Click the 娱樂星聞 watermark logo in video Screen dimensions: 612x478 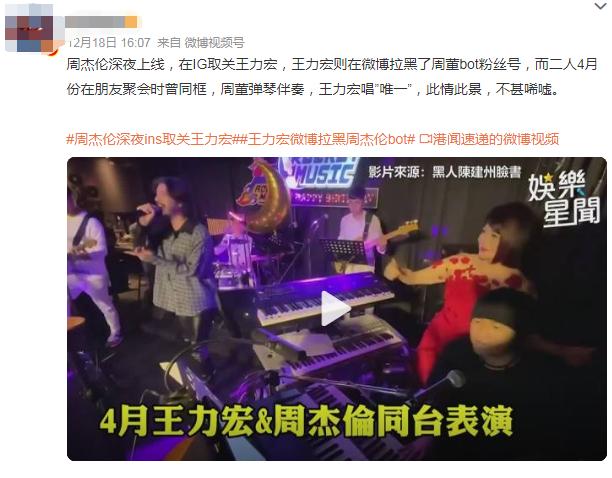point(564,197)
